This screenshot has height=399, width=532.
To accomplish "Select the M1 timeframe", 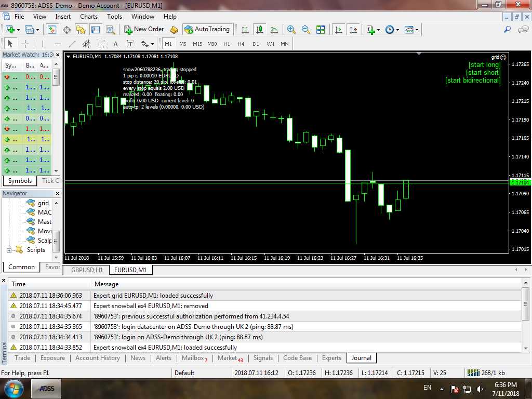I will [x=168, y=44].
